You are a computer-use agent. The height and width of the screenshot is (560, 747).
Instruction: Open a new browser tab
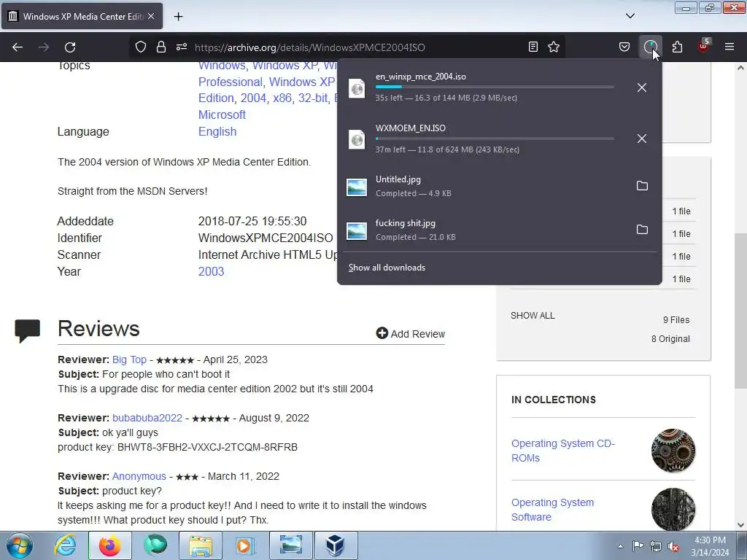pos(178,17)
